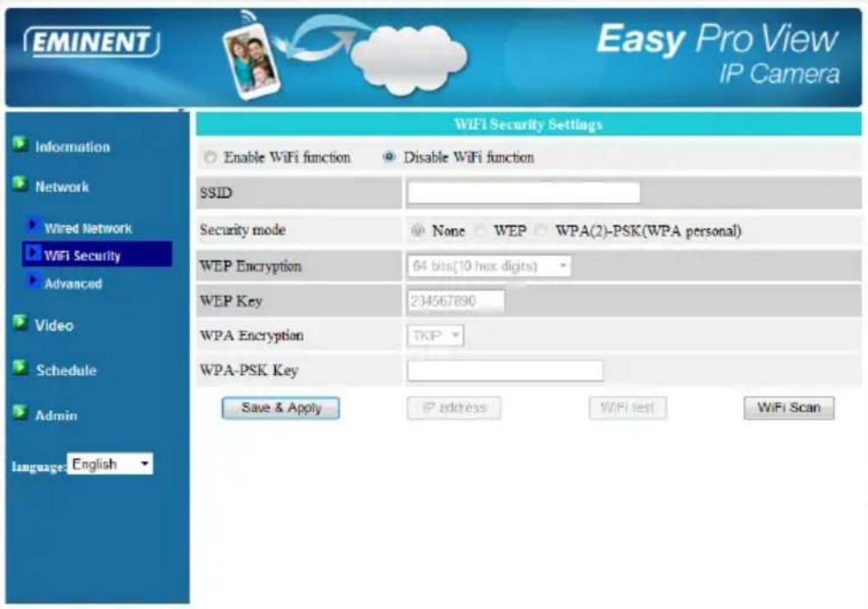
Task: Select the WiFi Security submenu item
Action: pyautogui.click(x=97, y=254)
